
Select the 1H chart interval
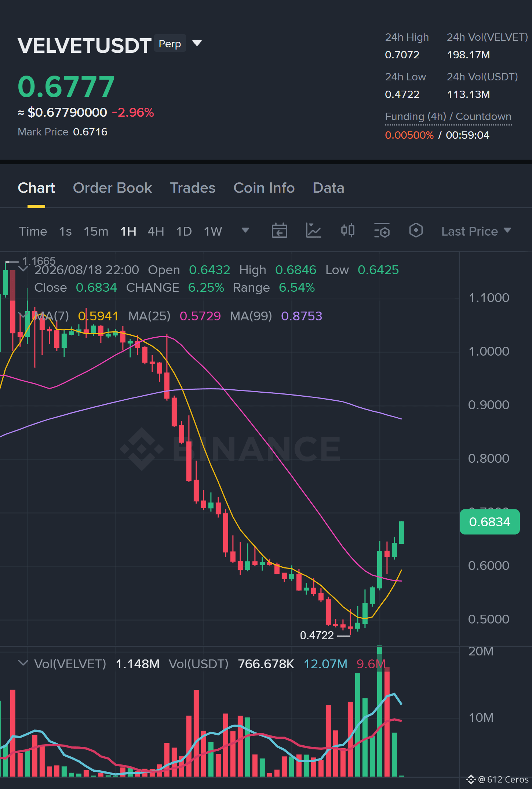pyautogui.click(x=128, y=231)
